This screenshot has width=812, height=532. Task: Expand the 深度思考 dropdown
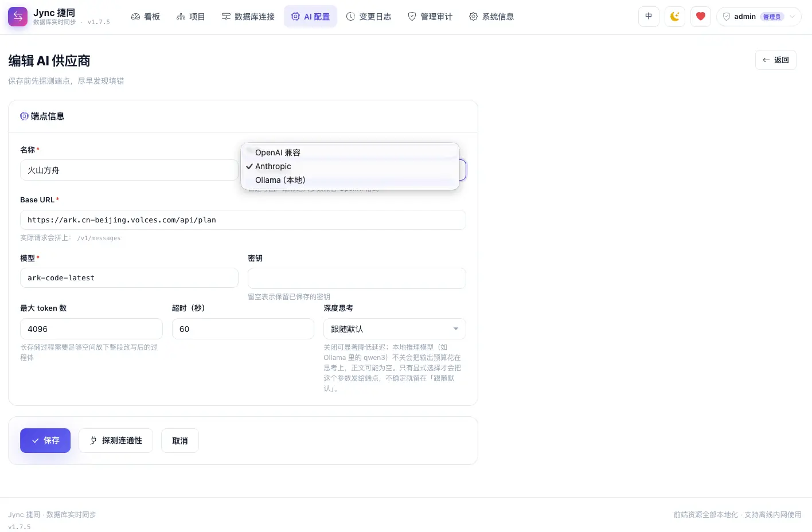(395, 329)
